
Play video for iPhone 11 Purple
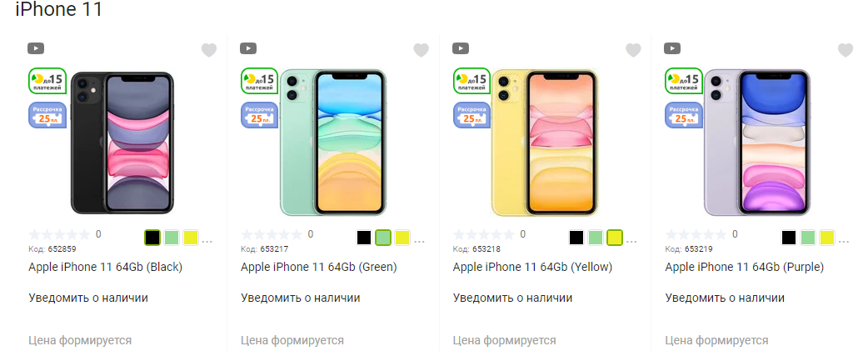(672, 48)
